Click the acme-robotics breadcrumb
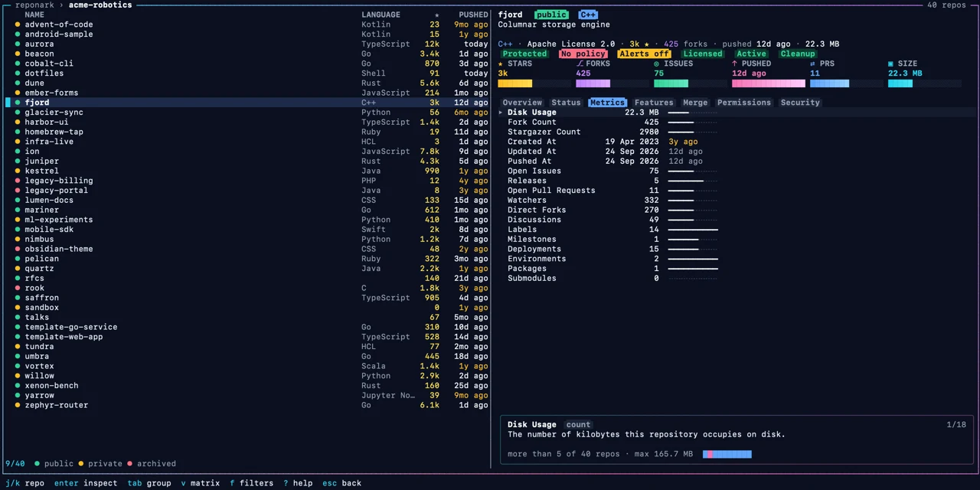The width and height of the screenshot is (980, 490). point(100,5)
